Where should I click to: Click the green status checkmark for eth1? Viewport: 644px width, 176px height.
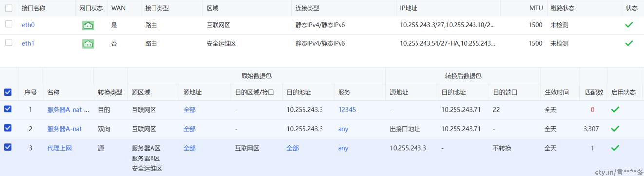[x=629, y=43]
